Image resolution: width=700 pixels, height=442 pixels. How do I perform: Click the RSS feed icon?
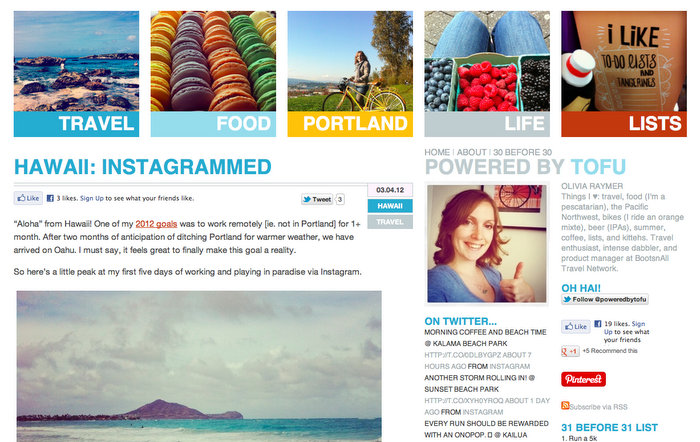coord(565,405)
